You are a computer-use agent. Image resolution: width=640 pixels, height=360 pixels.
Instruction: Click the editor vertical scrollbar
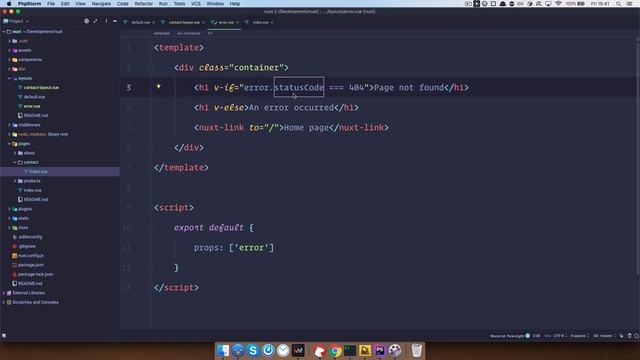coord(638,157)
